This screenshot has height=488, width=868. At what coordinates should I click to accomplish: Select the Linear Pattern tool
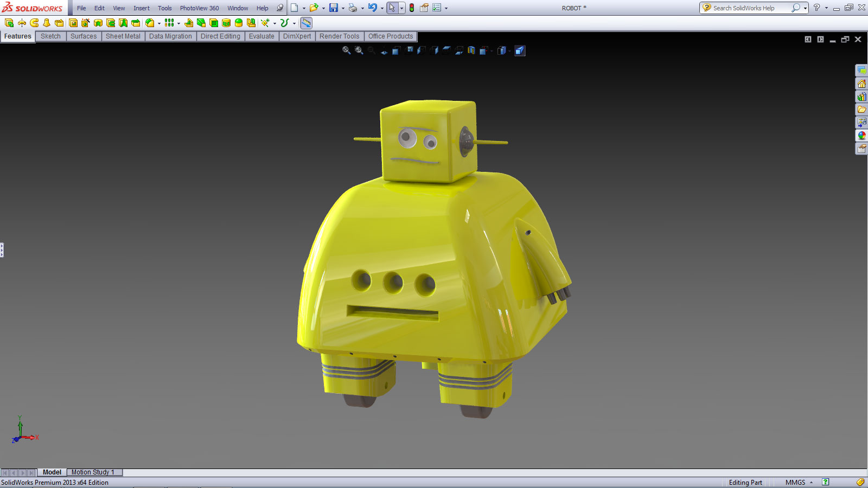click(169, 23)
